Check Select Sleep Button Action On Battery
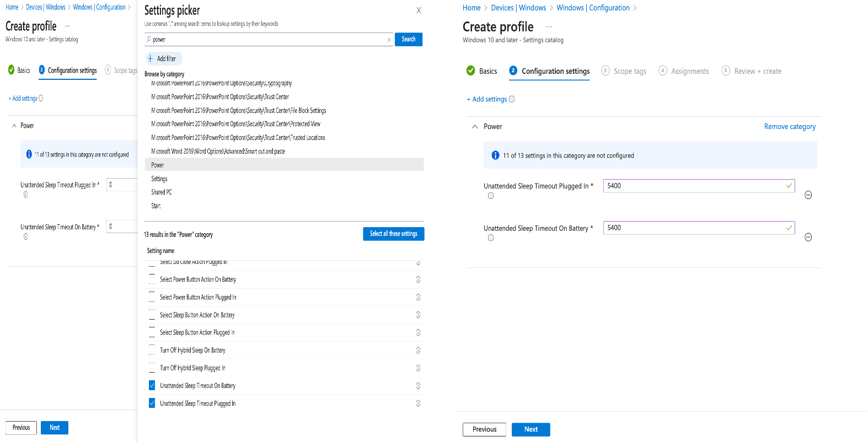 point(152,315)
